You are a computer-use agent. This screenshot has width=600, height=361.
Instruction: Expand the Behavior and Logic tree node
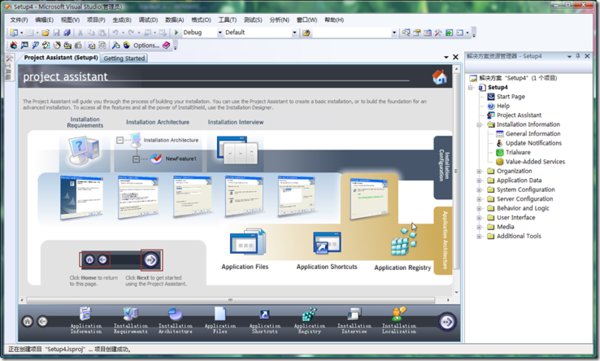pyautogui.click(x=479, y=208)
